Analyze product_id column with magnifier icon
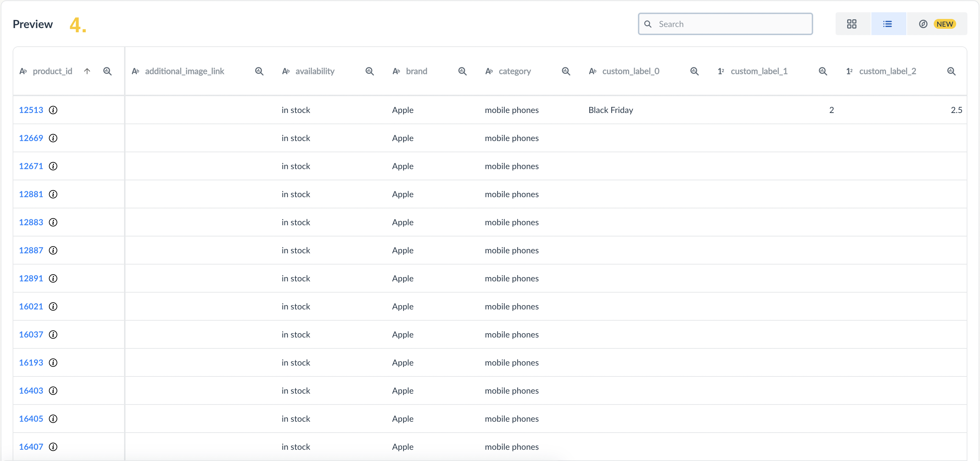This screenshot has height=461, width=980. coord(107,71)
